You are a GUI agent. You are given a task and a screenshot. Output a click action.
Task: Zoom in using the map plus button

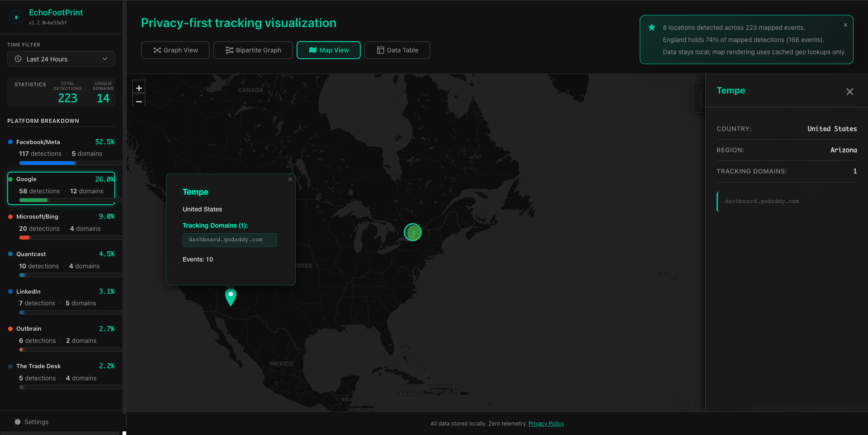(139, 88)
